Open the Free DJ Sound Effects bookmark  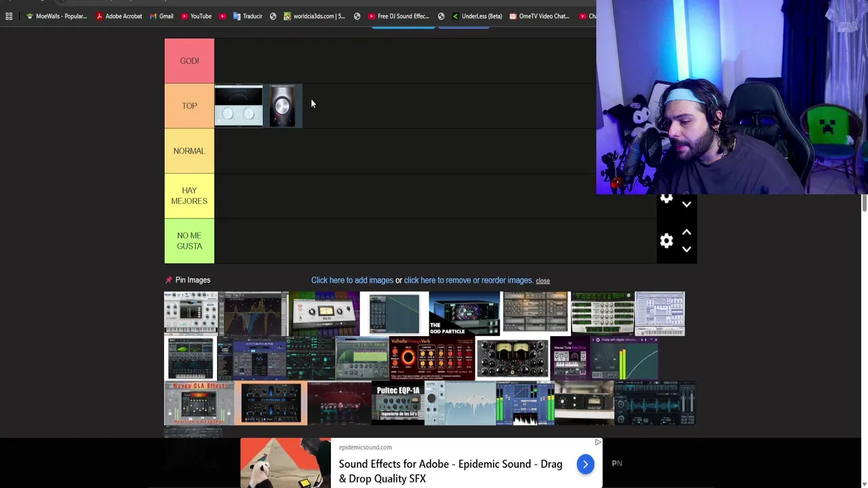(x=399, y=16)
